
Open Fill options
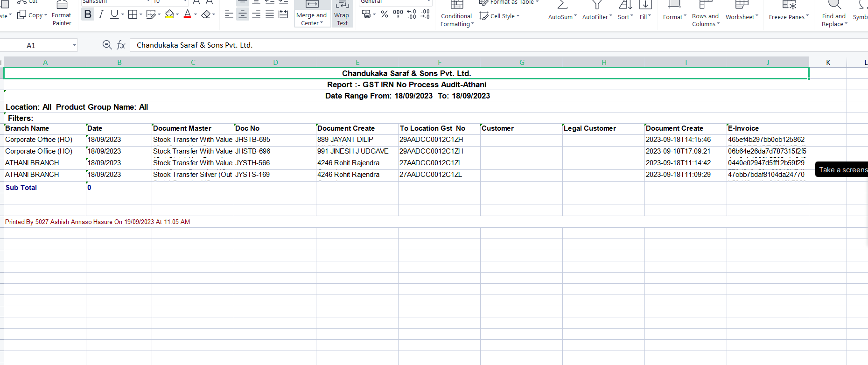point(645,11)
